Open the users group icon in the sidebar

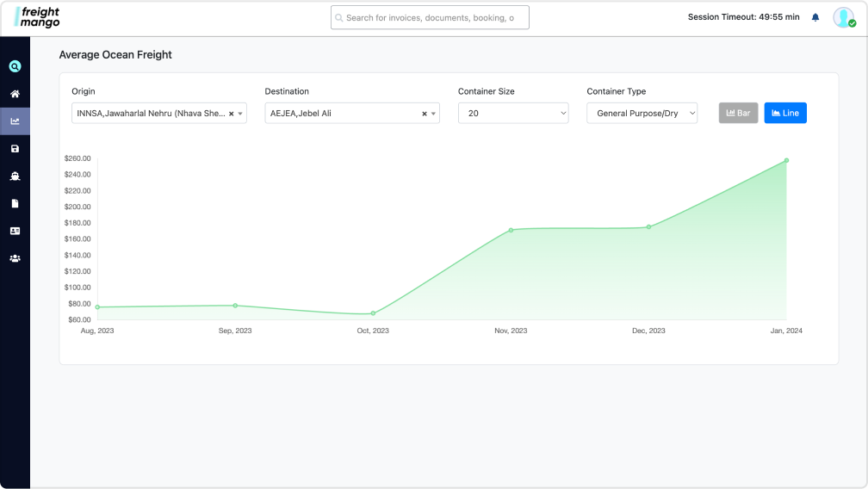(x=15, y=258)
